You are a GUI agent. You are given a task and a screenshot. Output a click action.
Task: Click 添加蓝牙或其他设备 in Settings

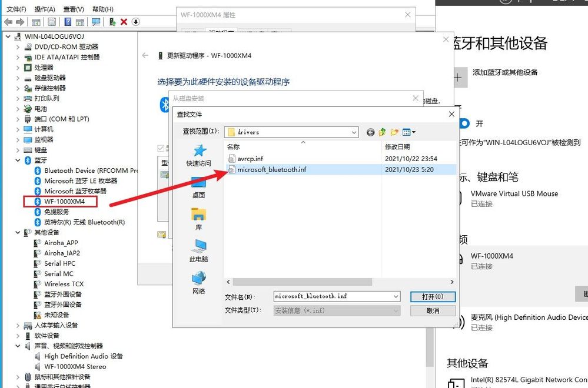point(505,73)
